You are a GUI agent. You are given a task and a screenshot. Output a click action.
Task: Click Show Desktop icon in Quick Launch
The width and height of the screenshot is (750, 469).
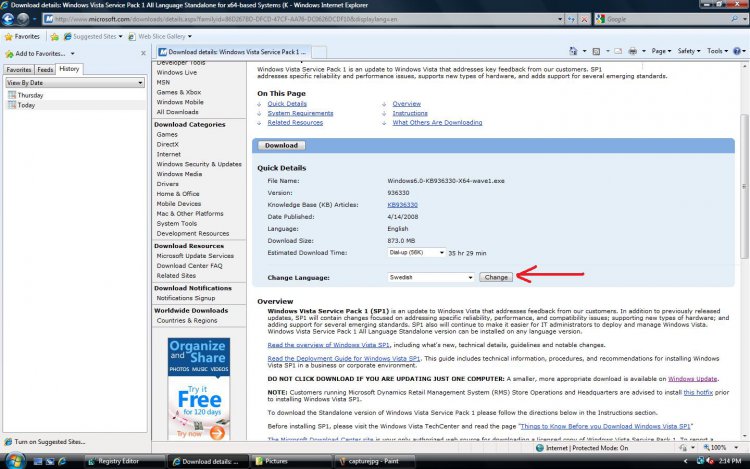pos(38,461)
